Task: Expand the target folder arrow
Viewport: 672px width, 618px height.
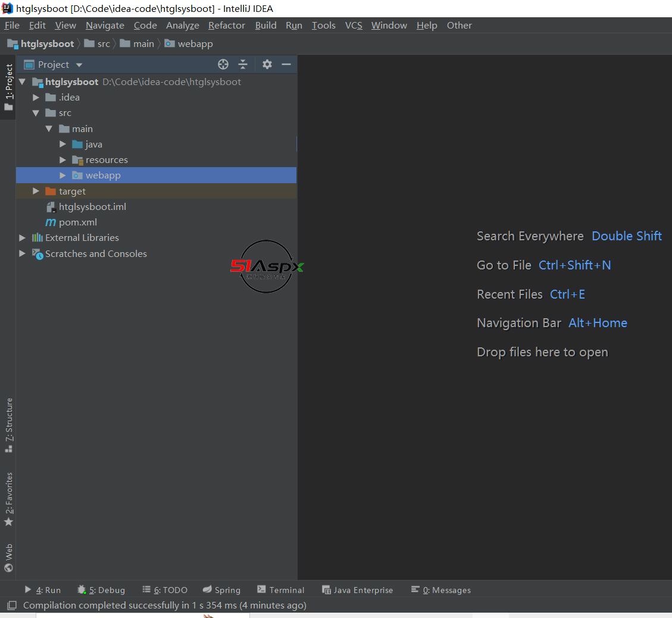Action: click(x=36, y=191)
